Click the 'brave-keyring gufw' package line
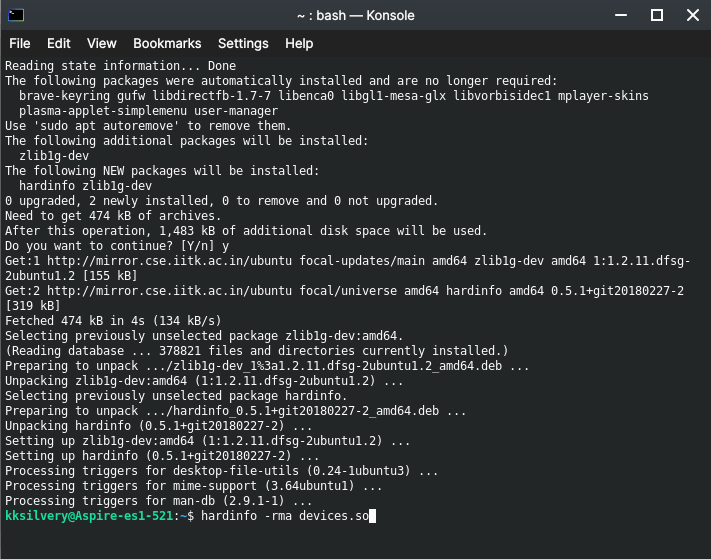711x559 pixels. tap(334, 96)
